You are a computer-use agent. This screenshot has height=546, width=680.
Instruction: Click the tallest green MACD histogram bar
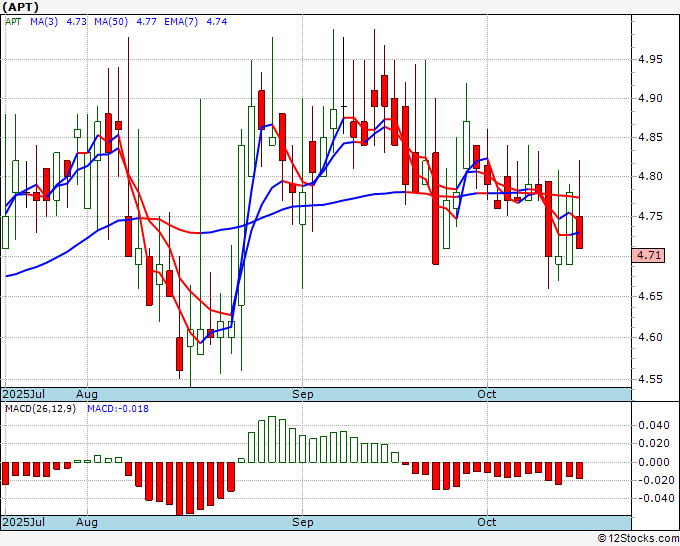[272, 439]
